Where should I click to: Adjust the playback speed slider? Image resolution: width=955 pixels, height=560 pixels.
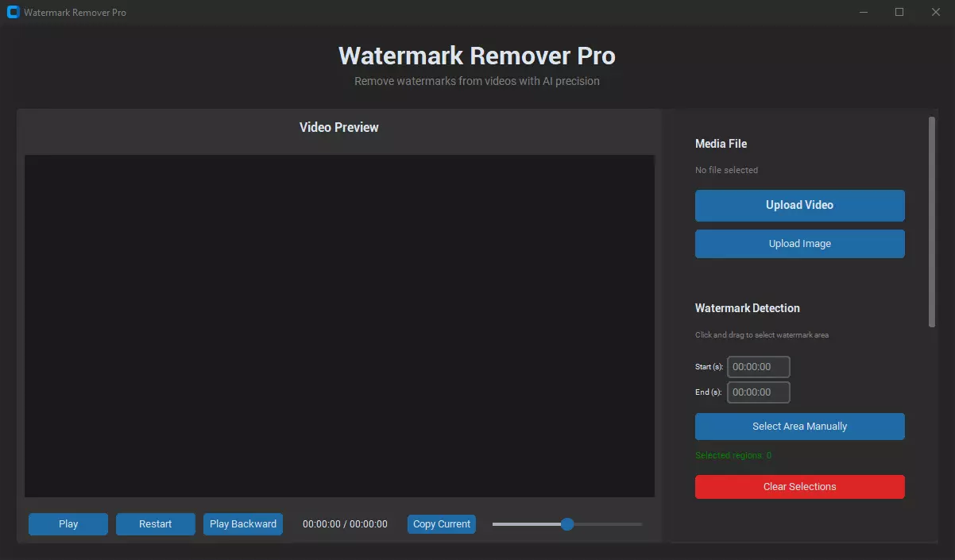click(x=566, y=523)
